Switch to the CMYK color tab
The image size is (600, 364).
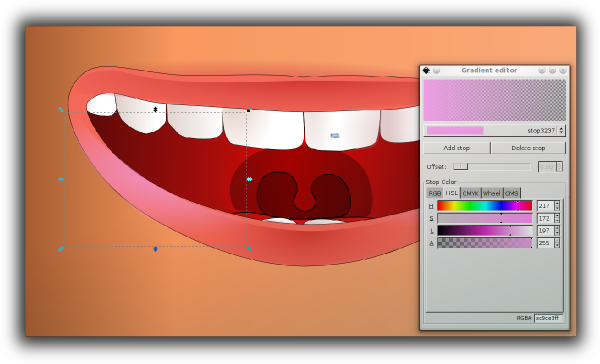coord(471,193)
